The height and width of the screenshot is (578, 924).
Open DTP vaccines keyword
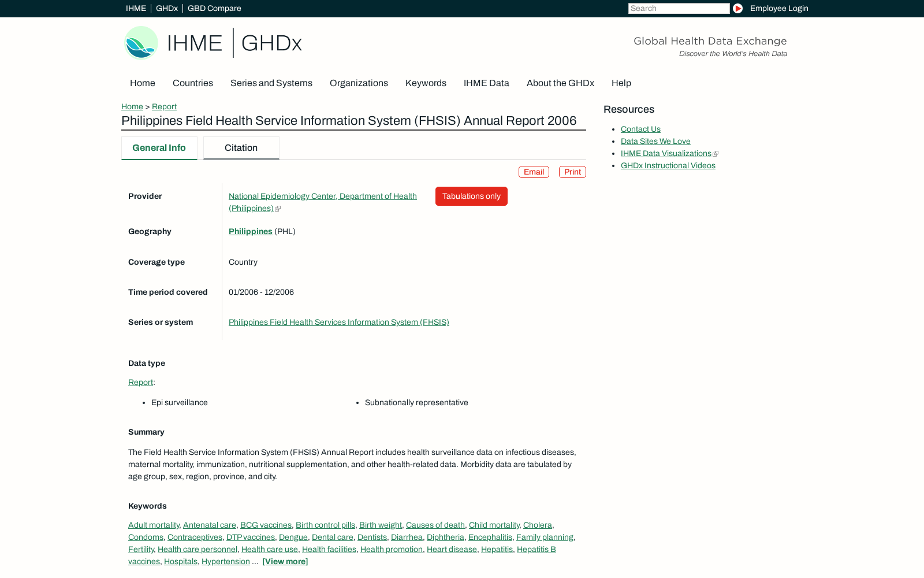click(251, 537)
